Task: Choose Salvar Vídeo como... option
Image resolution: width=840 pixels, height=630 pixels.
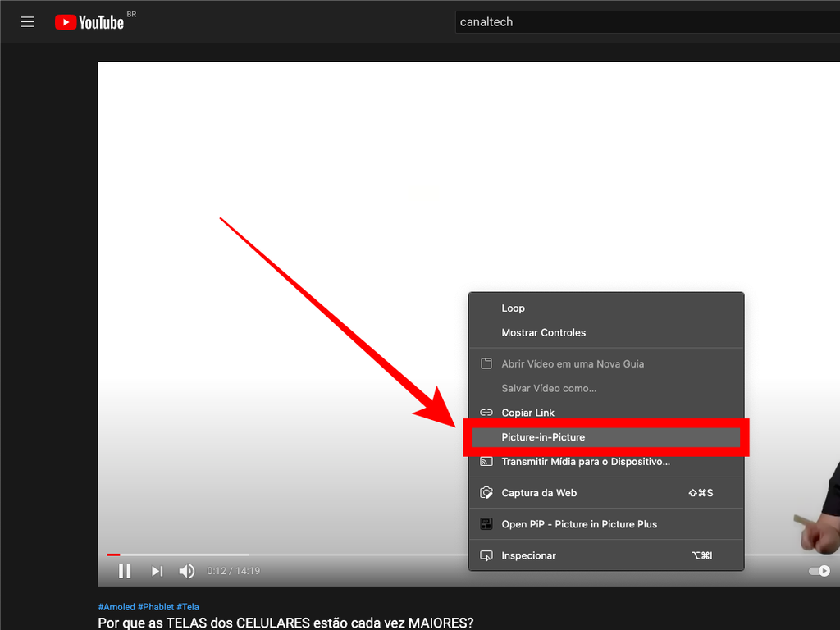Action: [606, 388]
